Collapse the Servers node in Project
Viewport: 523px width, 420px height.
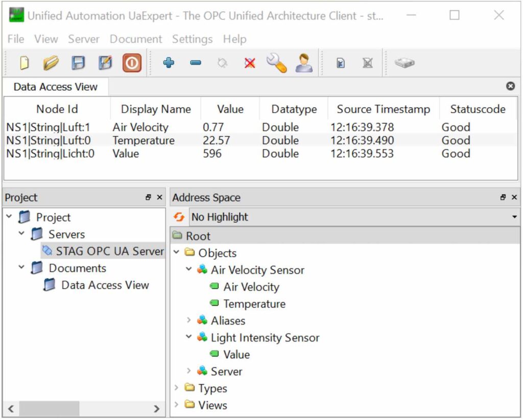tap(21, 234)
